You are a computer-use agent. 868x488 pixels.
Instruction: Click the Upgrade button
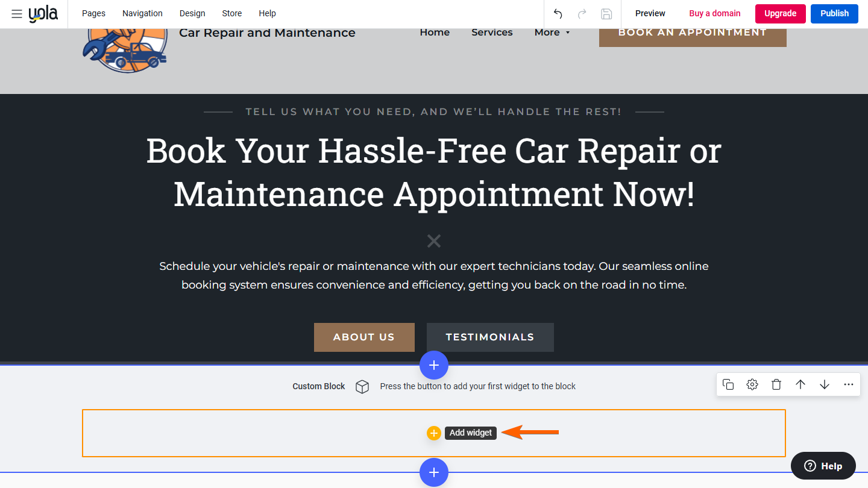pyautogui.click(x=780, y=13)
